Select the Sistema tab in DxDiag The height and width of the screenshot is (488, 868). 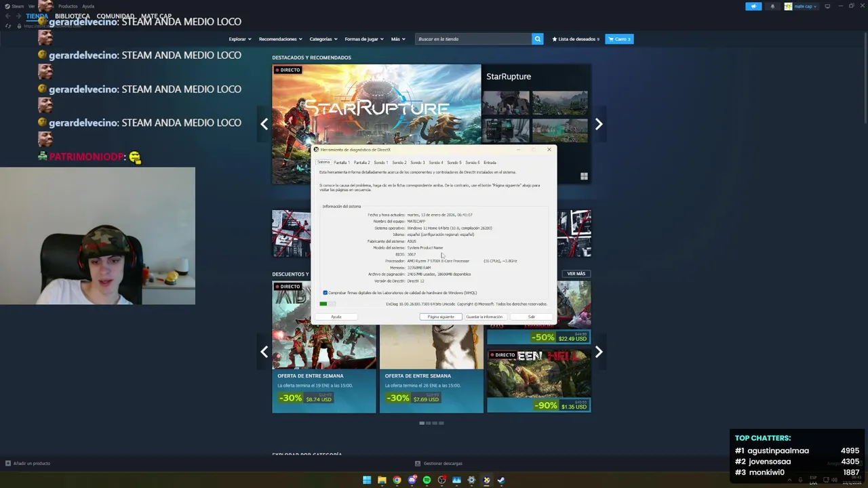323,162
